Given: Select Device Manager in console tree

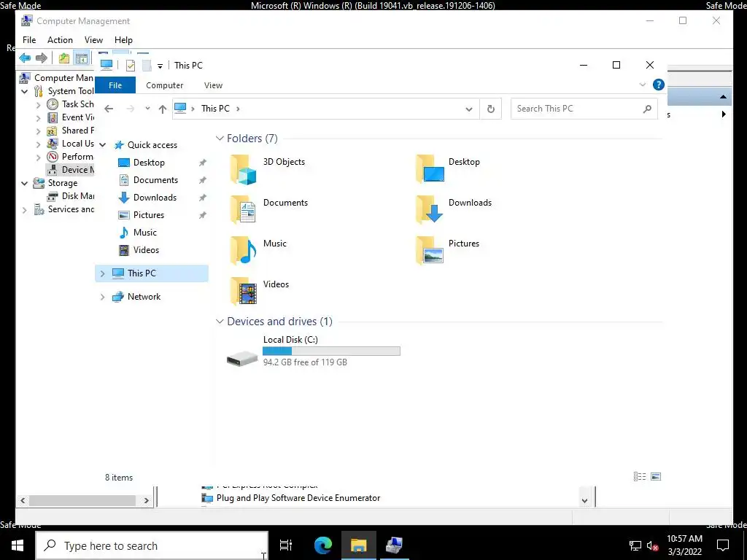Looking at the screenshot, I should [71, 170].
